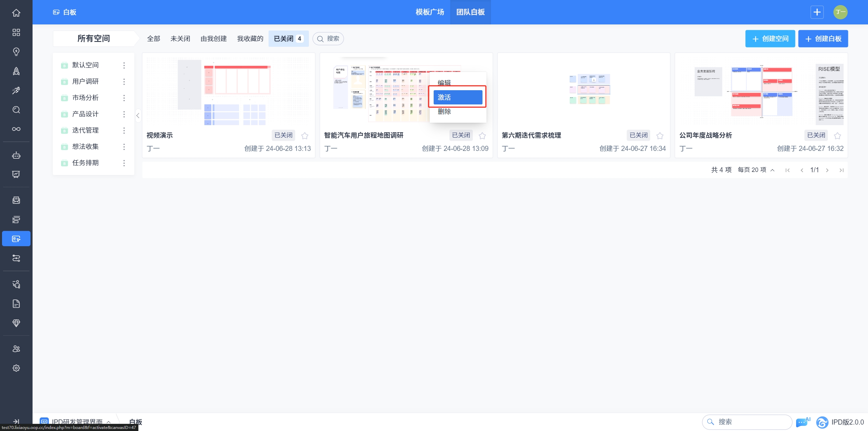Click the white plus icon in header

click(x=817, y=12)
